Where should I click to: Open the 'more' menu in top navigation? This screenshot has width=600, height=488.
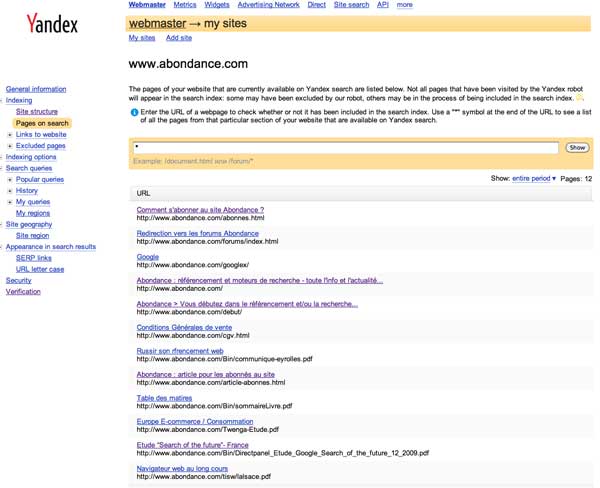(404, 5)
